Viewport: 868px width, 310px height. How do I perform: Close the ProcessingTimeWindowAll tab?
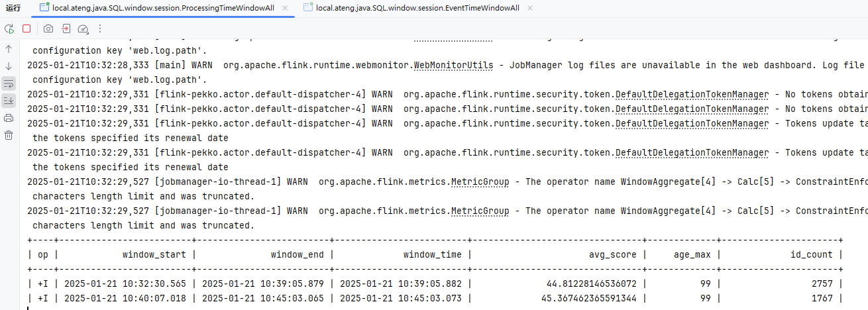coord(285,8)
